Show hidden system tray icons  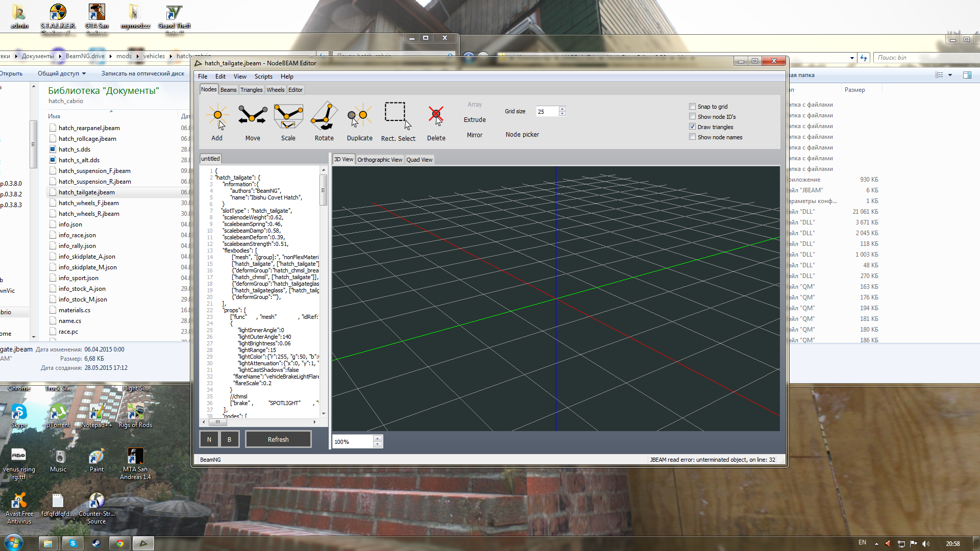pyautogui.click(x=876, y=544)
